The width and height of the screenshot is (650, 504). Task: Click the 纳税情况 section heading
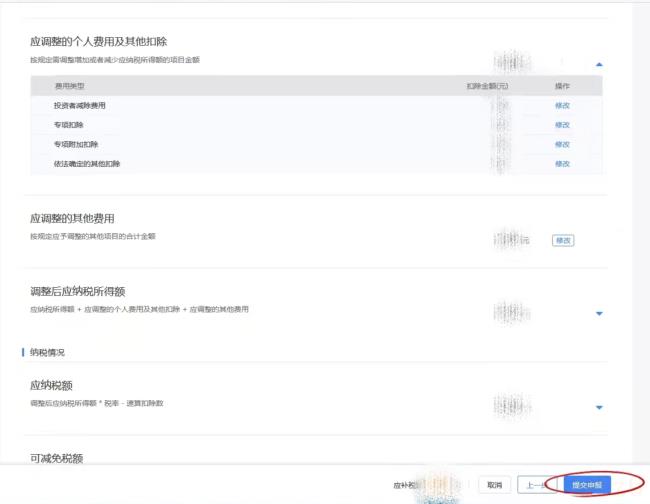[47, 352]
